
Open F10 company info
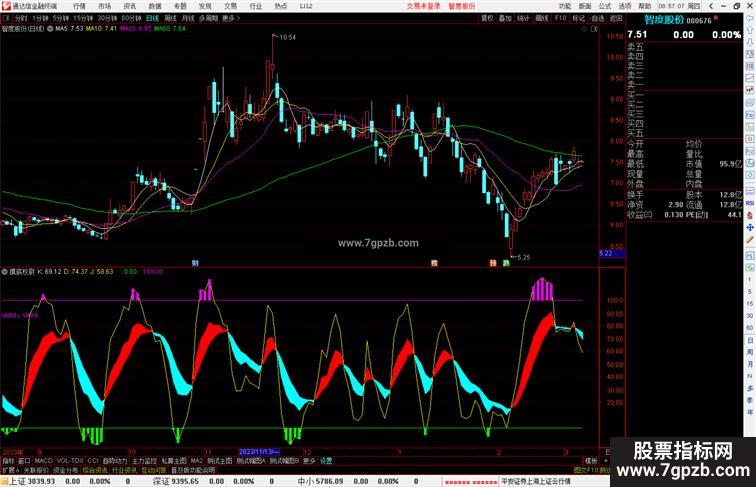560,18
